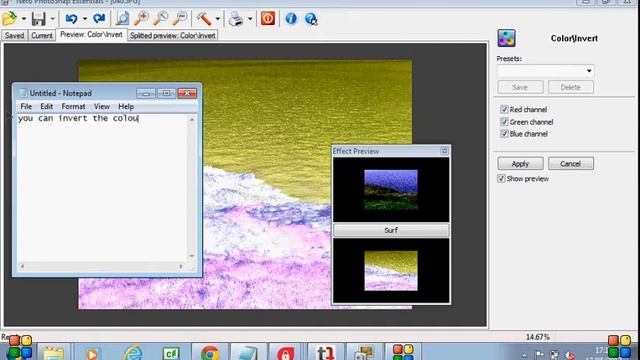Screen dimensions: 640x360
Task: Click Notepad vertical scrollbar up arrow
Action: [192, 120]
